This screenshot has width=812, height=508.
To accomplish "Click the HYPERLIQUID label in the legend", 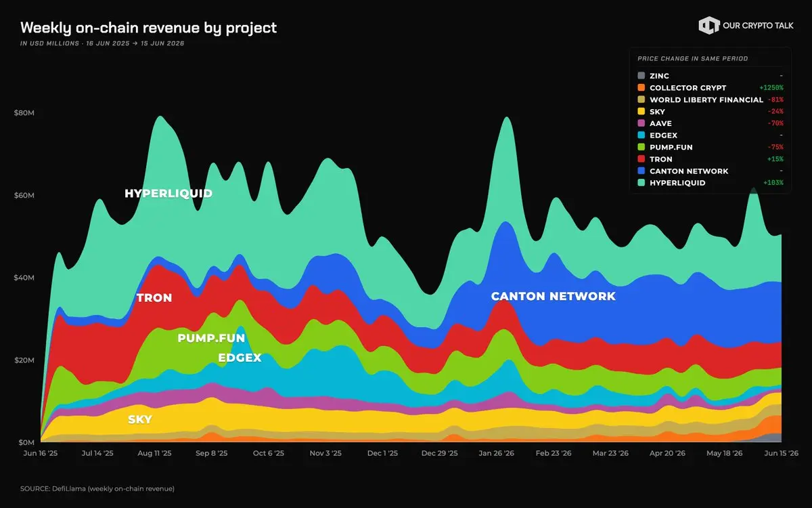I will point(677,183).
